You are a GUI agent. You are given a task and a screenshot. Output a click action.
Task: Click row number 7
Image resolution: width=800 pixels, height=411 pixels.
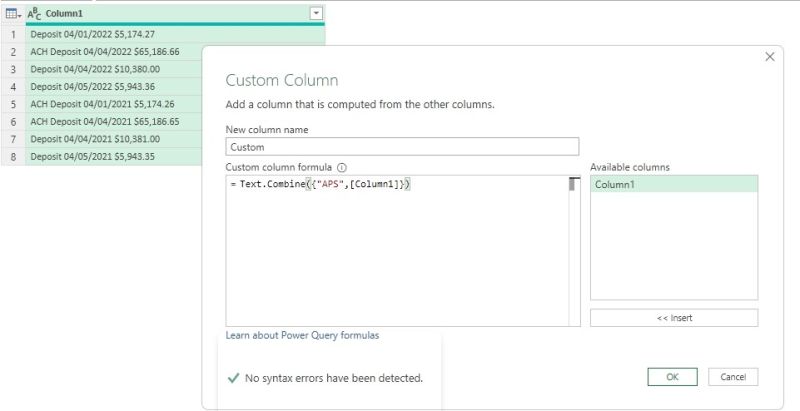tap(13, 139)
